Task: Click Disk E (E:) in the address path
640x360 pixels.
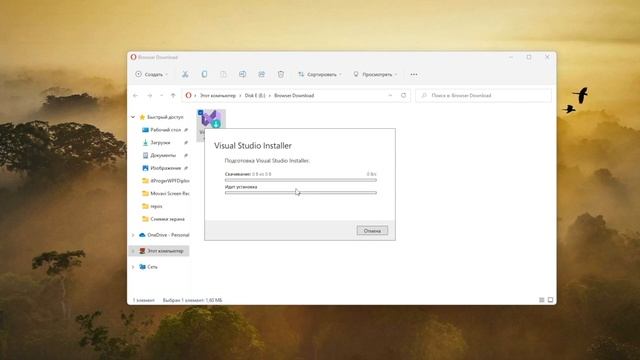Action: [x=255, y=96]
